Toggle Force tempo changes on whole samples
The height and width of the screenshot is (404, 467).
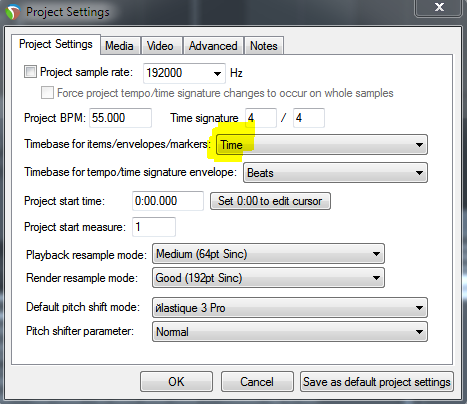(47, 93)
